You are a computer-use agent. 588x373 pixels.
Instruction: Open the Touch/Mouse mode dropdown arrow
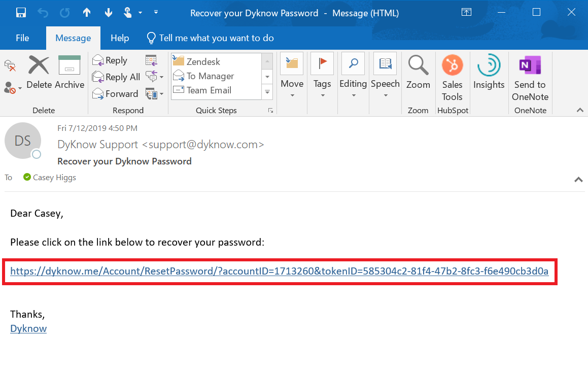(x=140, y=13)
